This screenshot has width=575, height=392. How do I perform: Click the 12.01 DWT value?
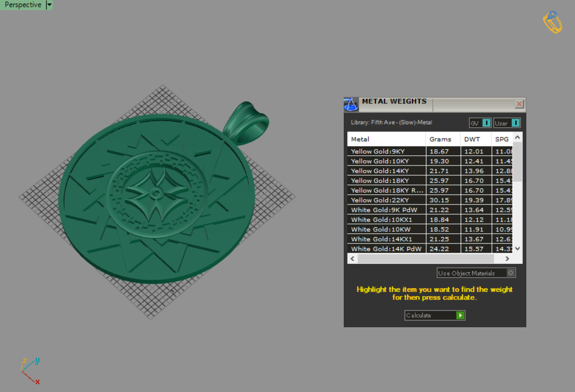pyautogui.click(x=474, y=151)
